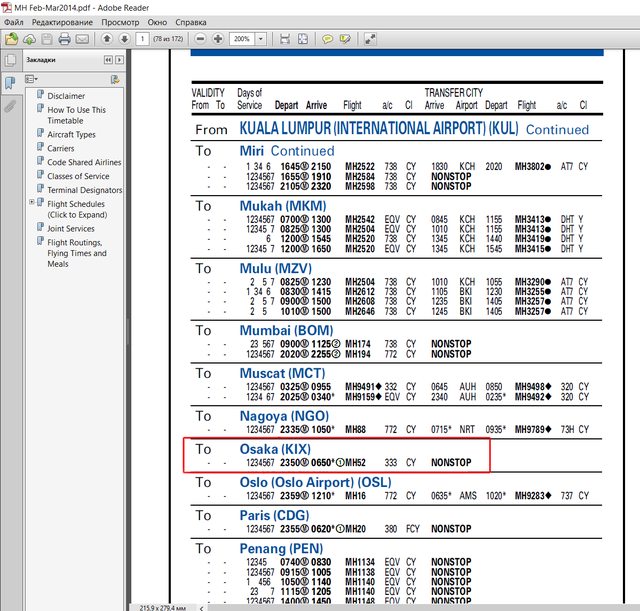Show the page thumbnails panel icon

10,60
